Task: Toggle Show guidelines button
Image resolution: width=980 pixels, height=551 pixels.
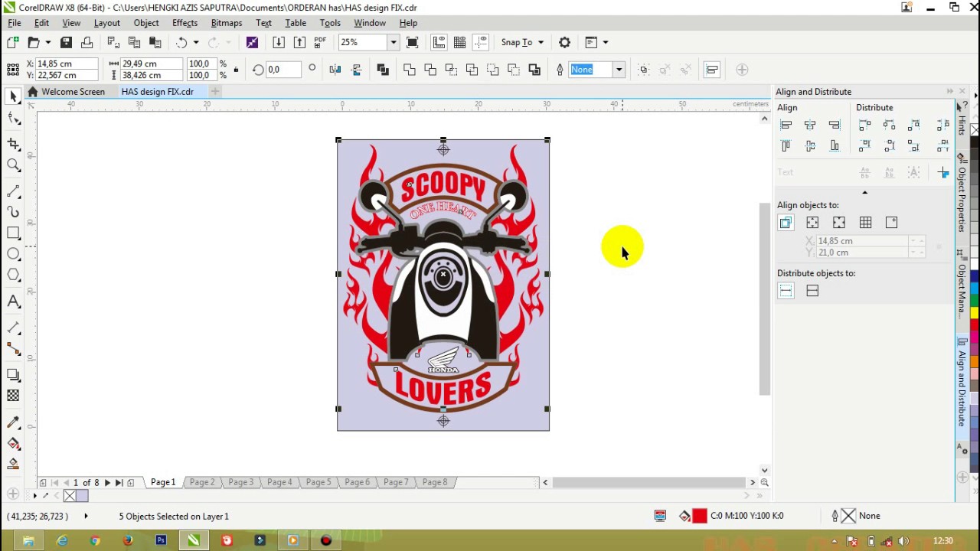Action: [481, 43]
